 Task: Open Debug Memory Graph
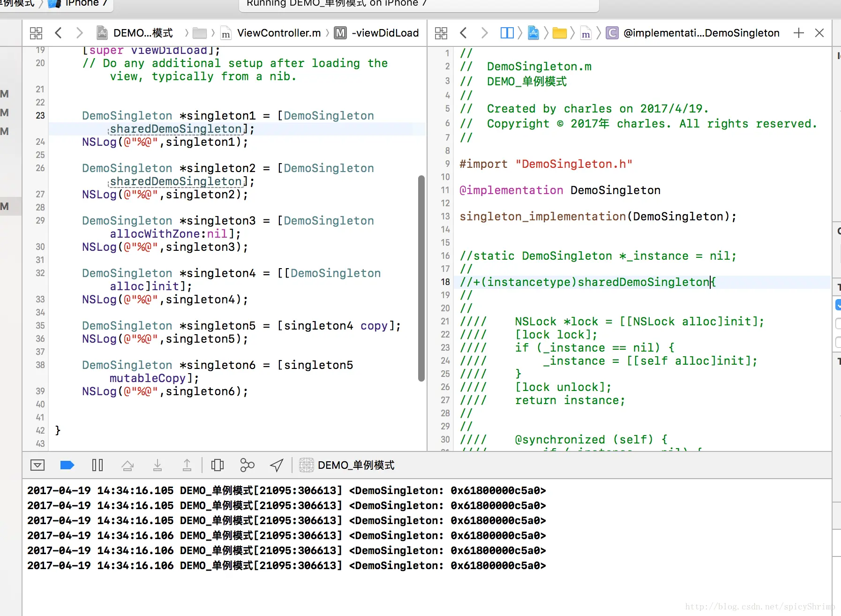[247, 465]
